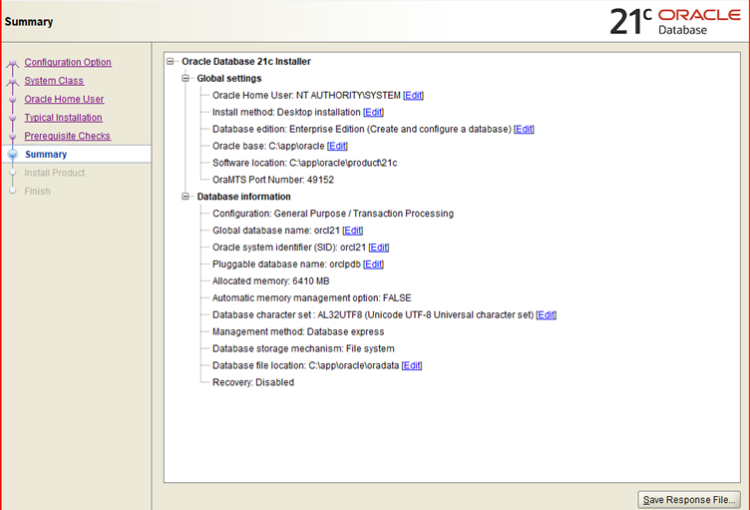Click the Save Response File button
This screenshot has width=750, height=510.
(689, 499)
